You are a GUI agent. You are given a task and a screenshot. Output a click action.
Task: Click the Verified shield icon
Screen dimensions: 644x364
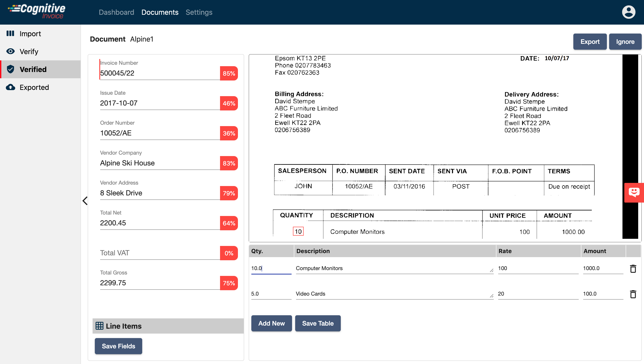[x=10, y=69]
